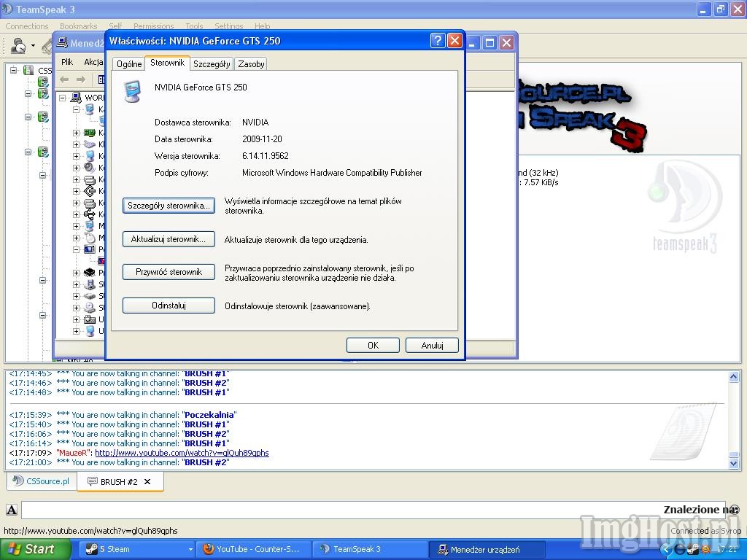The height and width of the screenshot is (560, 747).
Task: Click the chat log scrollbar down arrow
Action: click(x=734, y=462)
